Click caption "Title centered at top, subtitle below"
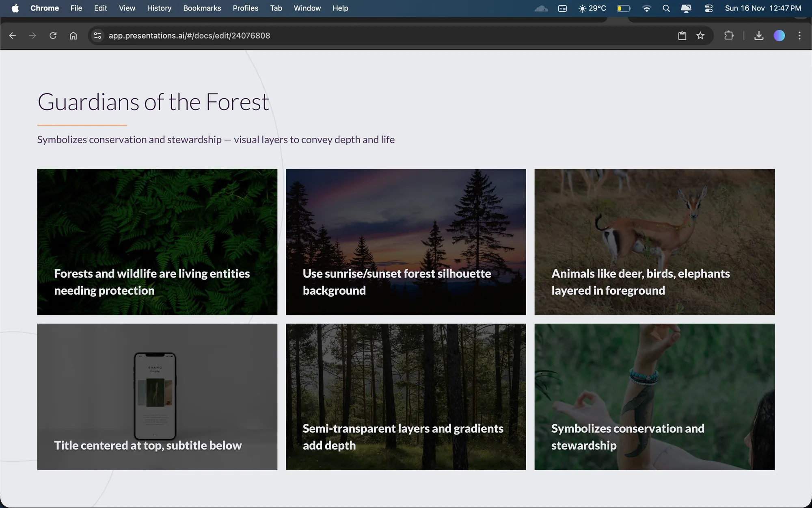 (148, 445)
